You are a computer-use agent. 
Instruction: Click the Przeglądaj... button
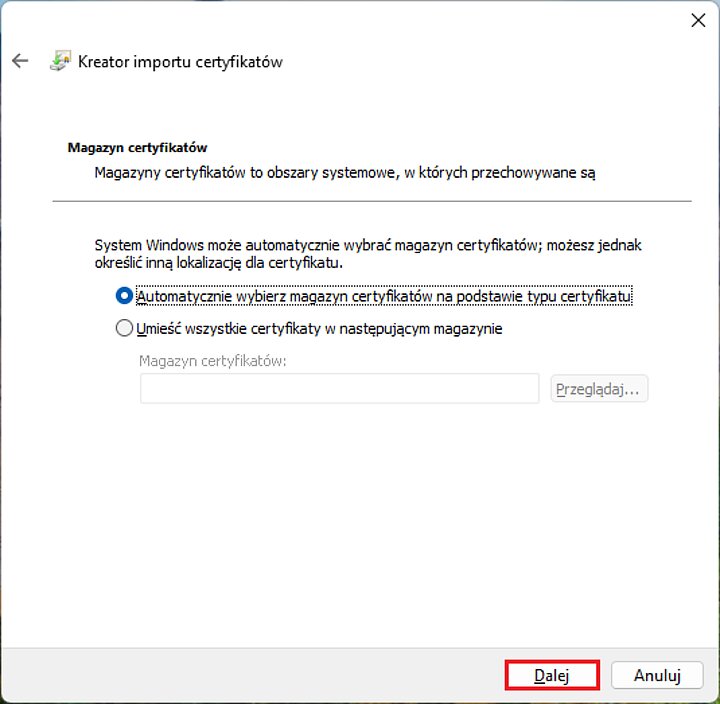pos(599,389)
